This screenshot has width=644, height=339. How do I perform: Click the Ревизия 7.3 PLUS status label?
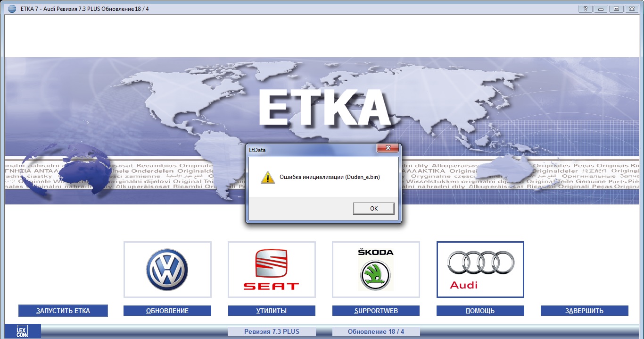coord(272,331)
